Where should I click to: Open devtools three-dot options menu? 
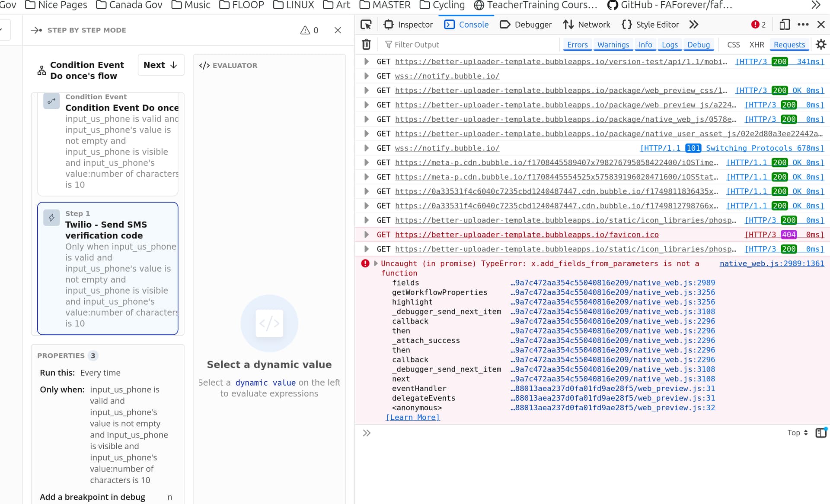[x=803, y=25]
